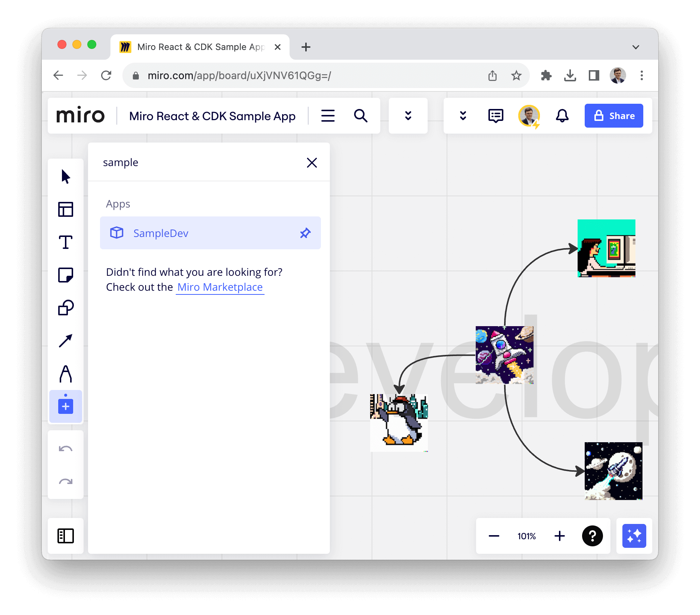Click the miro logo
Image resolution: width=700 pixels, height=615 pixels.
point(80,115)
